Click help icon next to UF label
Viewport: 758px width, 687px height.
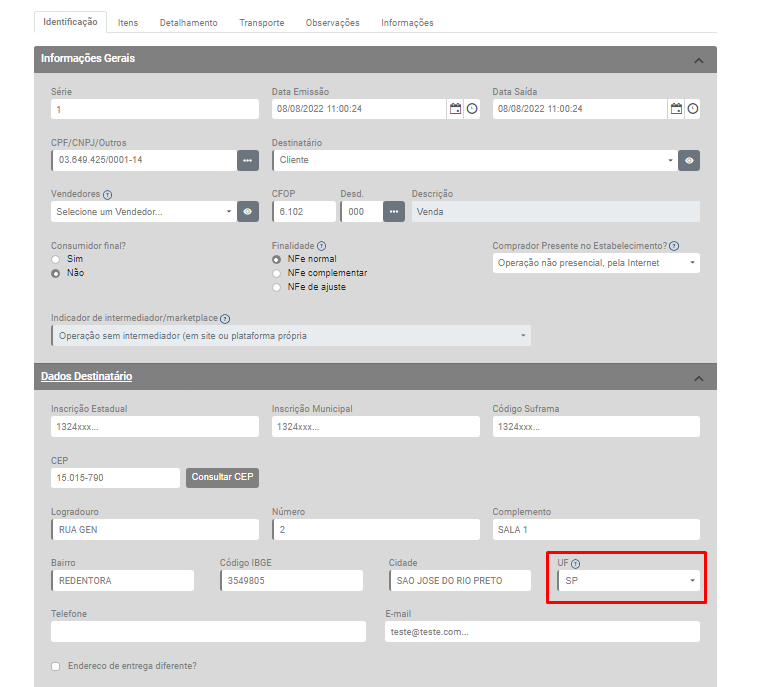(x=576, y=564)
